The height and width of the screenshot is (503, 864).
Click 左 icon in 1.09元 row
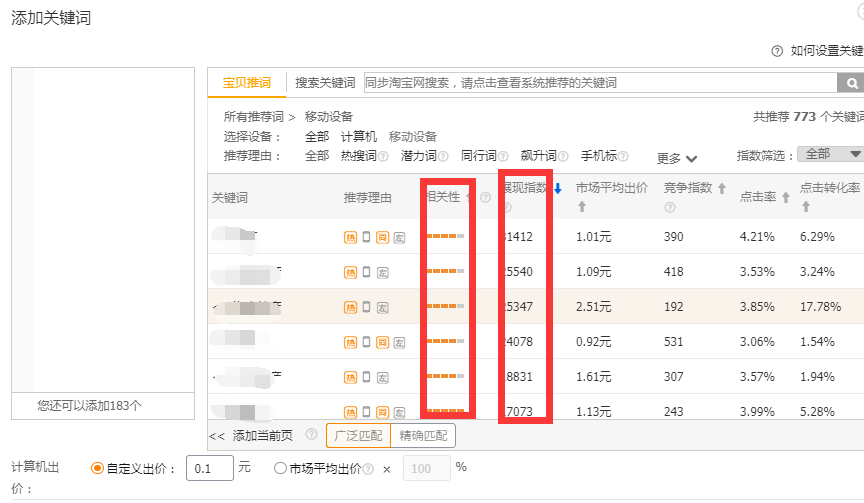(383, 272)
